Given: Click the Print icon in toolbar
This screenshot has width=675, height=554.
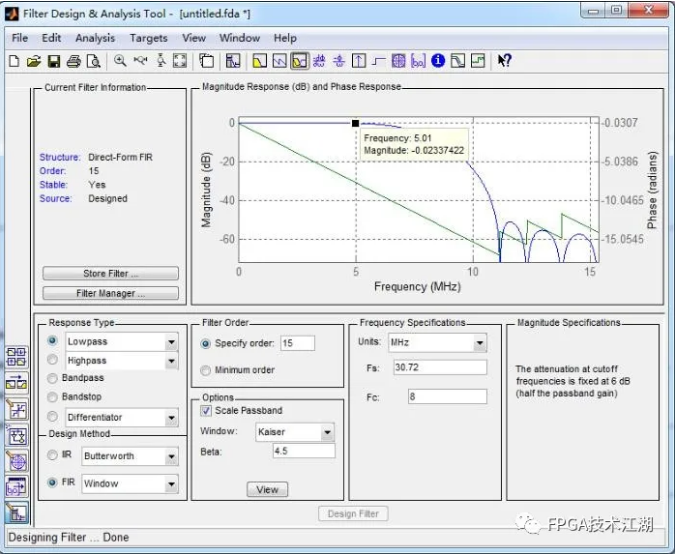Looking at the screenshot, I should [73, 62].
